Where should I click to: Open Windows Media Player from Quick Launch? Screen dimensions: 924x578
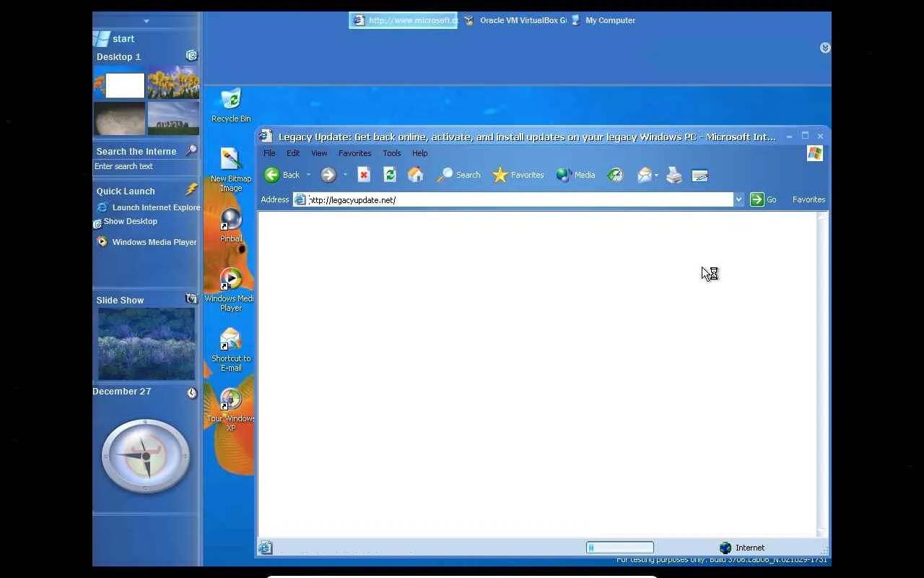pyautogui.click(x=147, y=242)
